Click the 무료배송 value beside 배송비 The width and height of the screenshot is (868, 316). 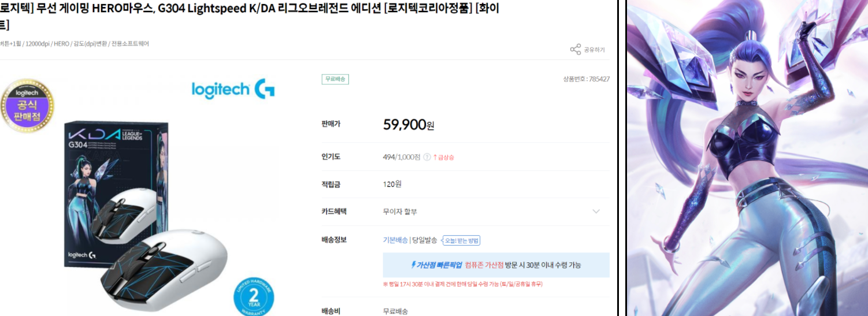tap(396, 311)
